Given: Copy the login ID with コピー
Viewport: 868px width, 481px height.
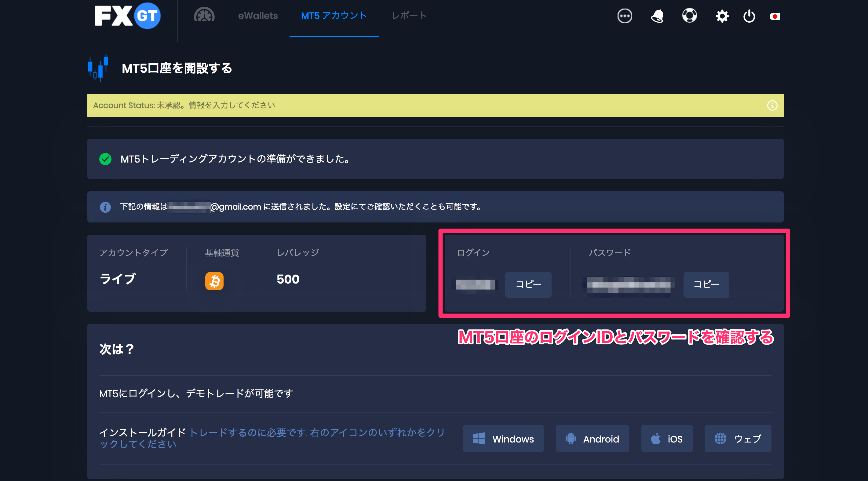Looking at the screenshot, I should (x=528, y=284).
